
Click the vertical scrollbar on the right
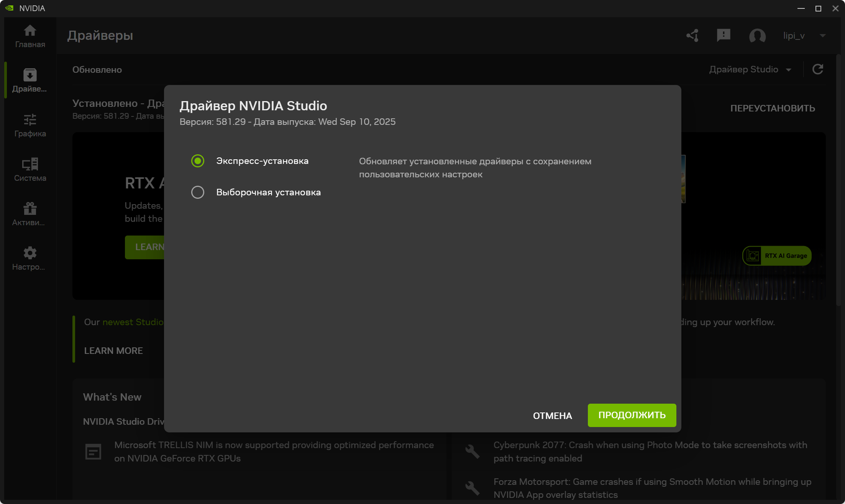pyautogui.click(x=838, y=180)
